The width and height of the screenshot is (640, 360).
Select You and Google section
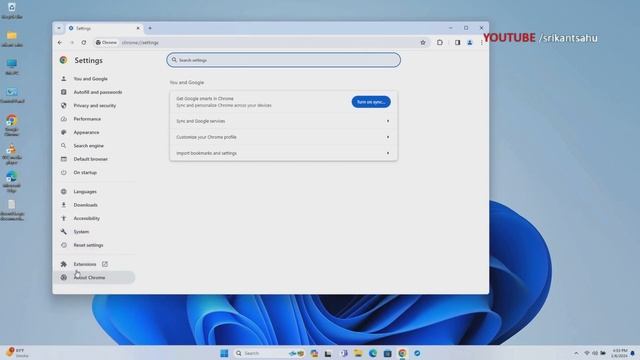(90, 79)
